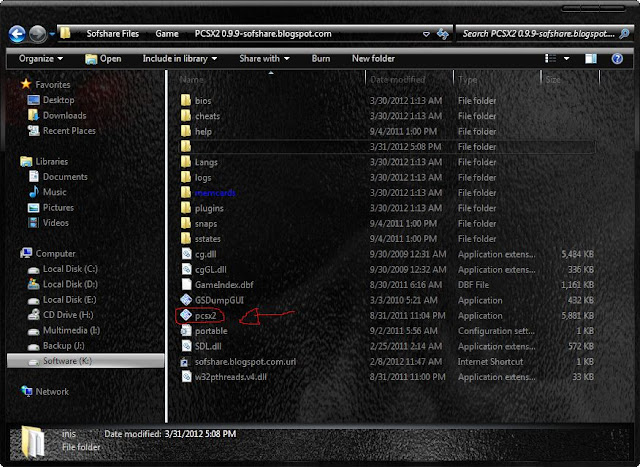Select the portable configuration file icon
640x467 pixels.
[186, 331]
